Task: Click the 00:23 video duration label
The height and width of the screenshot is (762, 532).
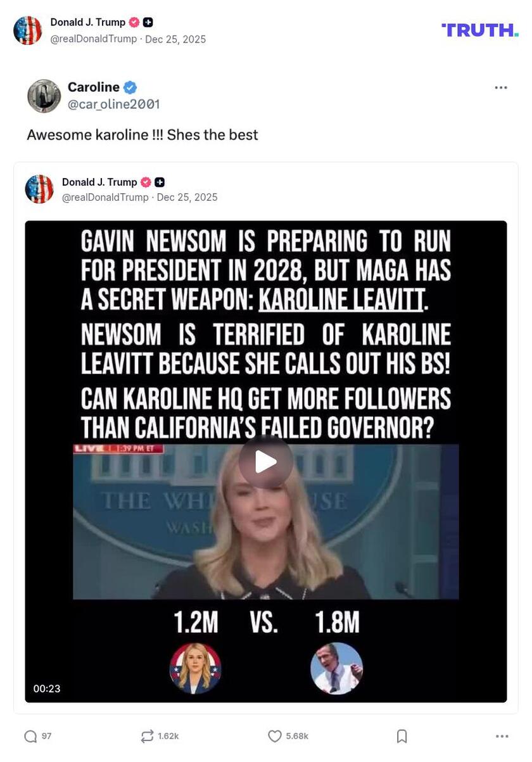Action: tap(47, 689)
